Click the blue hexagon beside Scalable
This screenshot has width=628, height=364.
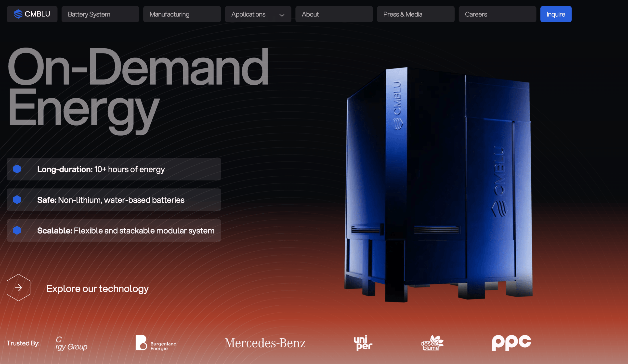[x=17, y=230]
